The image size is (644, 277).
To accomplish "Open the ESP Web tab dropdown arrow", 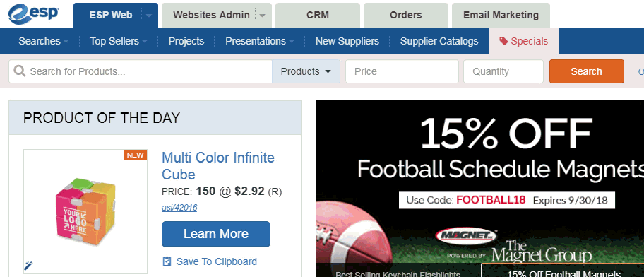I will click(149, 16).
